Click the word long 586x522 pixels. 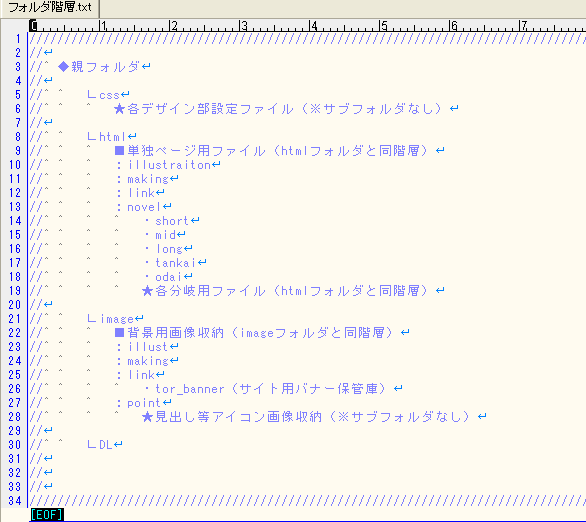tap(169, 249)
